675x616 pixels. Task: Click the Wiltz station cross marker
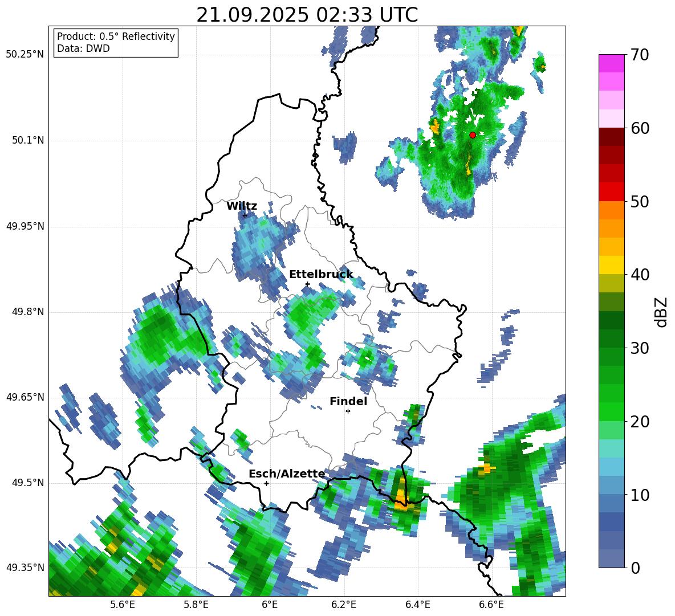tap(245, 215)
